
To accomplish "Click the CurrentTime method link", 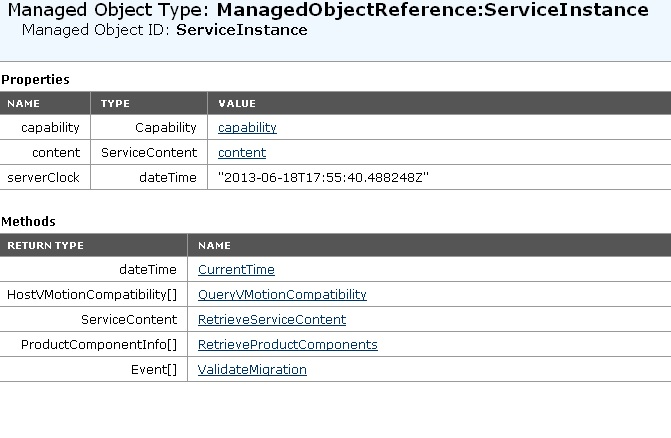I will [236, 270].
